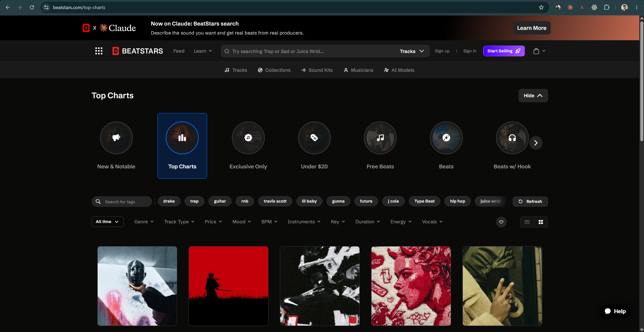Viewport: 644px width, 332px height.
Task: Select the Beats vinyl disc icon
Action: tap(446, 138)
